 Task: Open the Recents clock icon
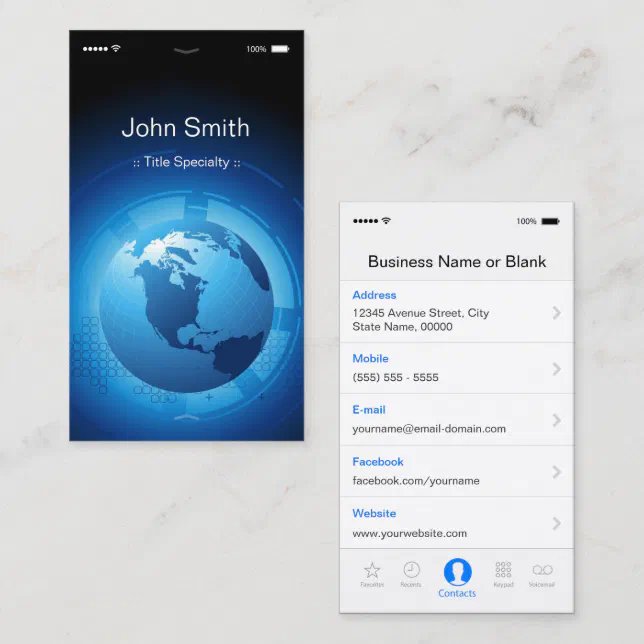(411, 570)
